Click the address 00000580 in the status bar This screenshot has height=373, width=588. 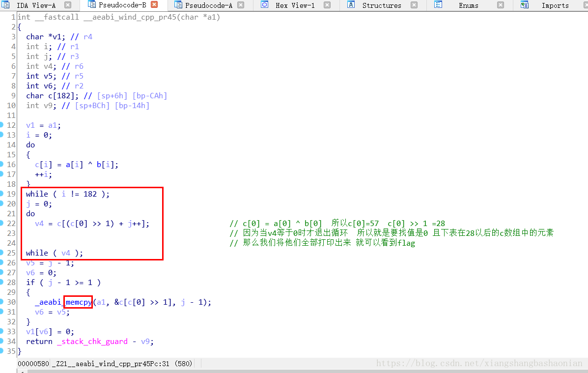click(x=32, y=364)
